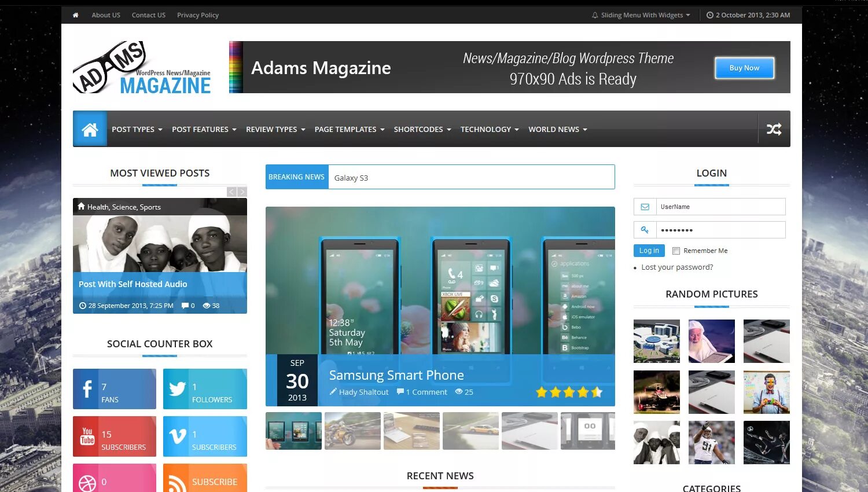This screenshot has width=868, height=492.
Task: Select the yellow car slider thumbnail
Action: pos(470,431)
